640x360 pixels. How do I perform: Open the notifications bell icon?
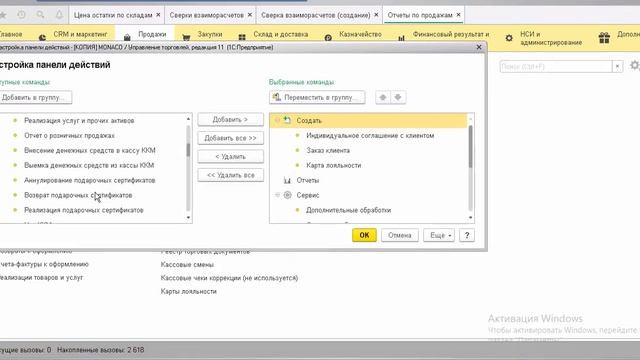(x=59, y=15)
